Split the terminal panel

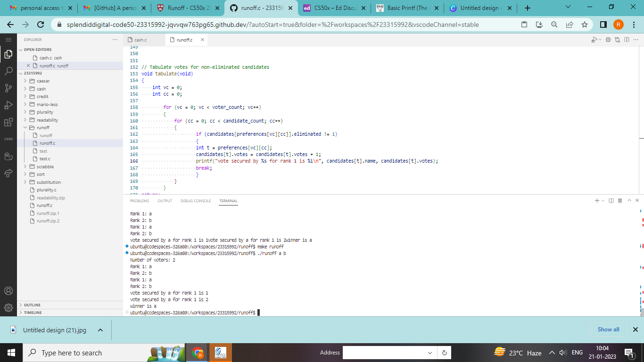611,201
